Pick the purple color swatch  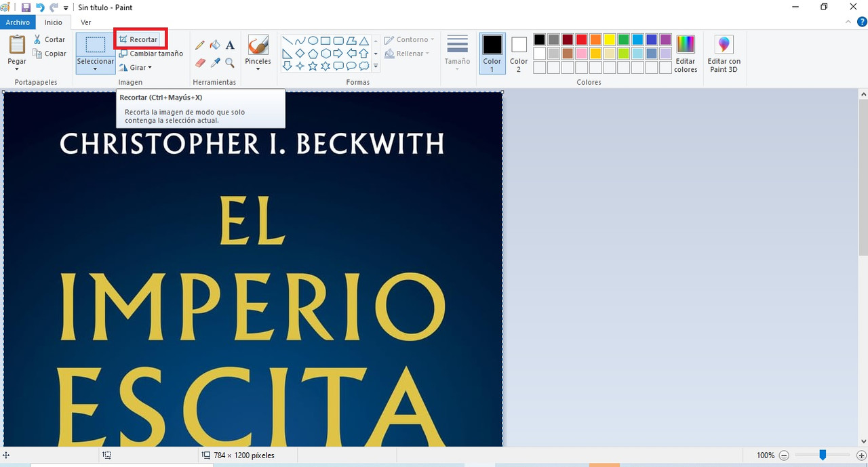coord(666,39)
